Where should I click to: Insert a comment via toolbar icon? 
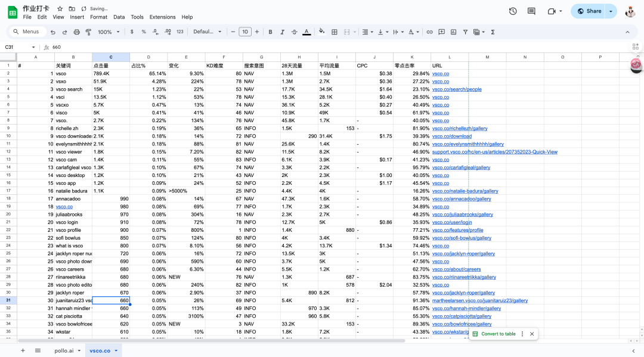coord(441,32)
